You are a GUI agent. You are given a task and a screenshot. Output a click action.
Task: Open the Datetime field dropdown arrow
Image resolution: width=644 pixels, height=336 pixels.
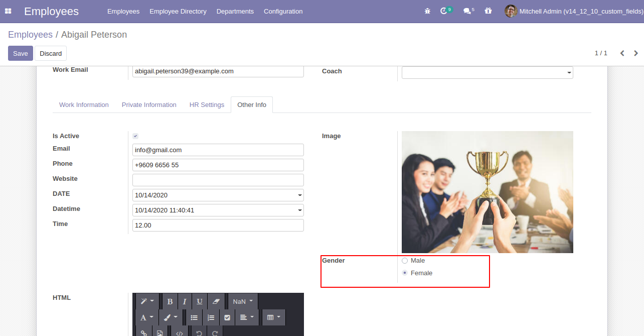click(300, 210)
